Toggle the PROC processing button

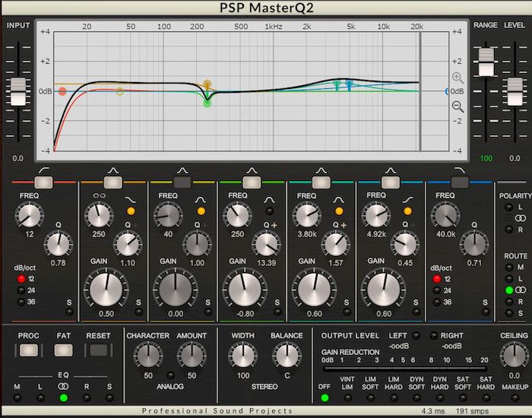click(x=29, y=351)
